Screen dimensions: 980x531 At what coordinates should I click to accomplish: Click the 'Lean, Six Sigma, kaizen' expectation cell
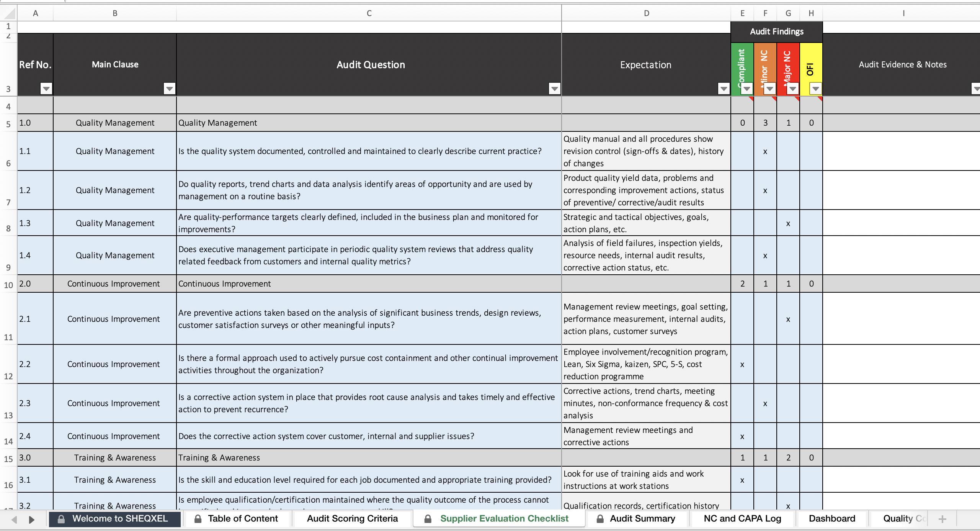click(646, 364)
